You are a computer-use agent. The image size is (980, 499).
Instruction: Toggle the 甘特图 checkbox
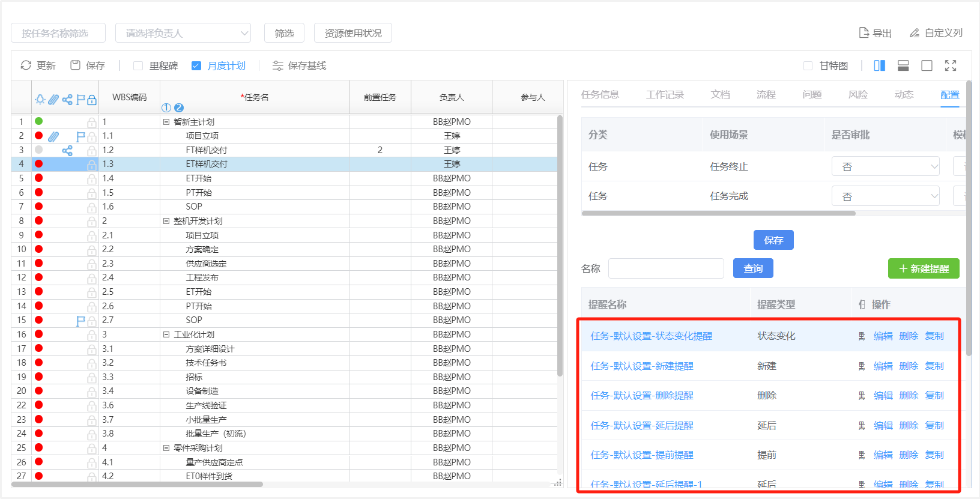808,66
